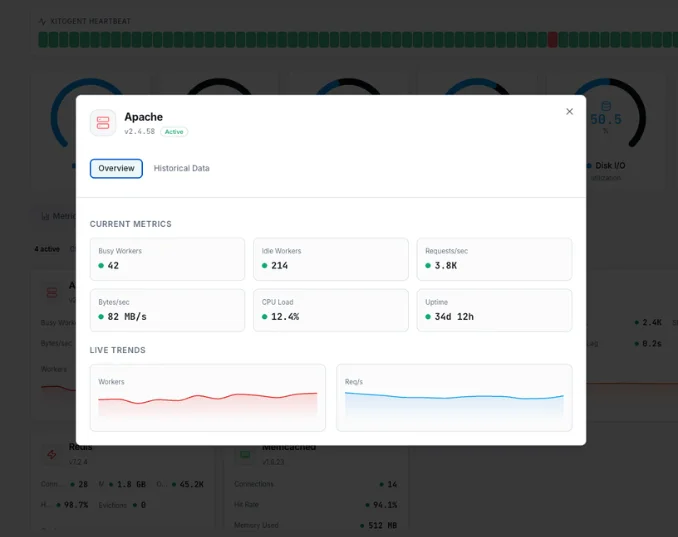Click the Apache server icon in dialog
This screenshot has height=537, width=678.
[x=103, y=123]
